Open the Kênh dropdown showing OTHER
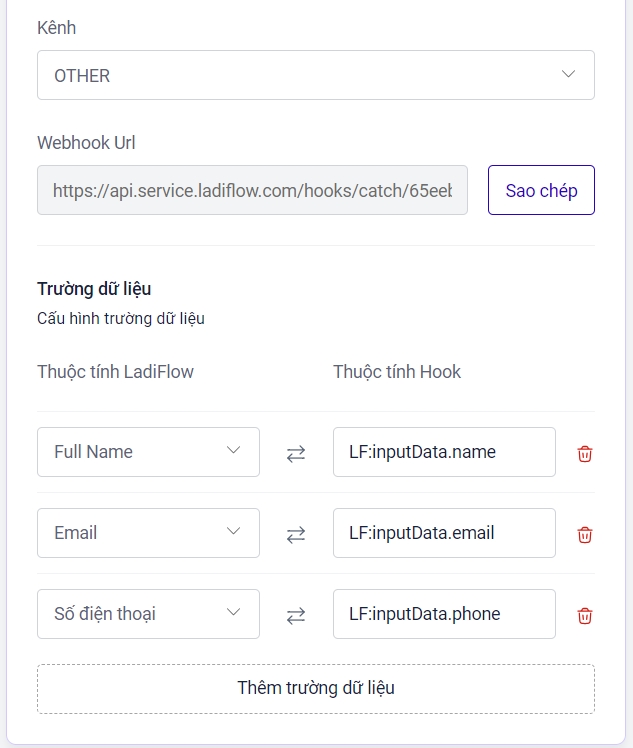This screenshot has width=633, height=748. tap(315, 75)
